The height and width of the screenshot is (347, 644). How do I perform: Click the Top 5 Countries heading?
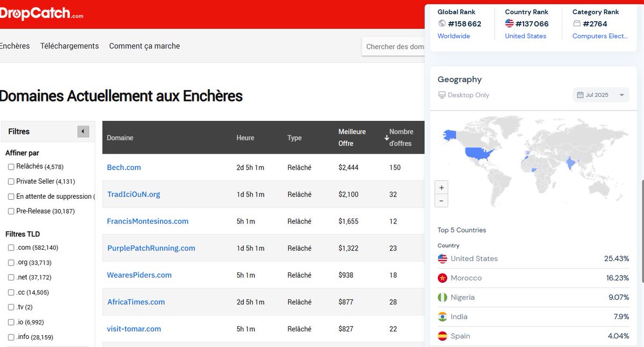(x=462, y=230)
